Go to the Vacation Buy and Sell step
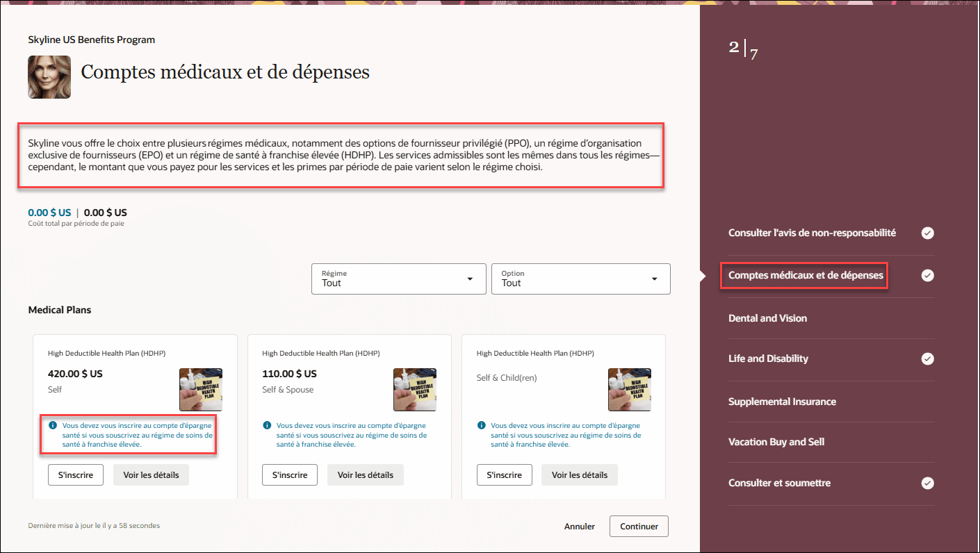Viewport: 980px width, 553px height. pyautogui.click(x=775, y=441)
